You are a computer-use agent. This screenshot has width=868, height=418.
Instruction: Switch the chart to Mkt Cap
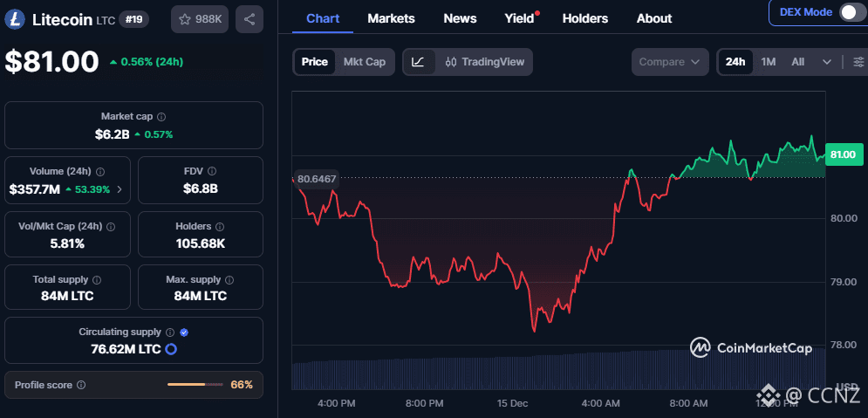[364, 62]
